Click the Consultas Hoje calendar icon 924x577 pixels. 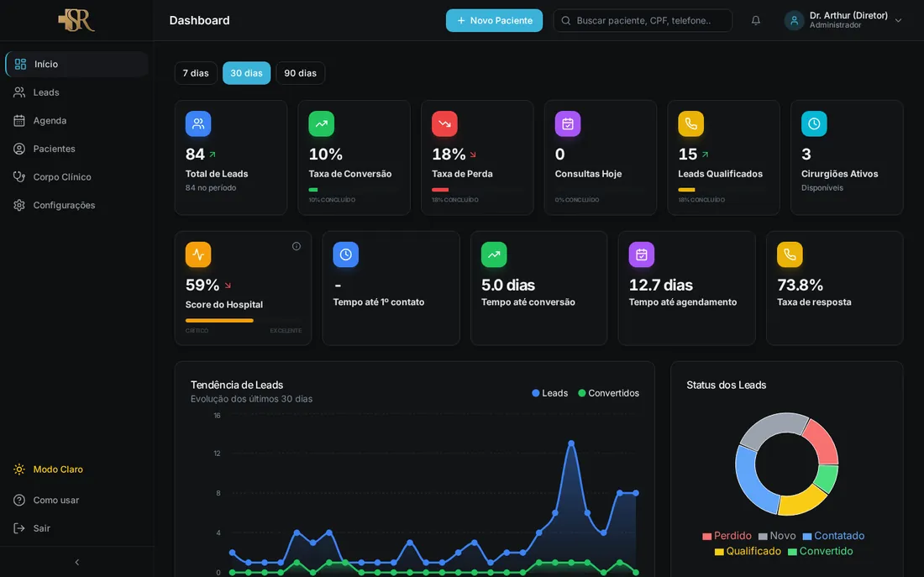coord(568,123)
